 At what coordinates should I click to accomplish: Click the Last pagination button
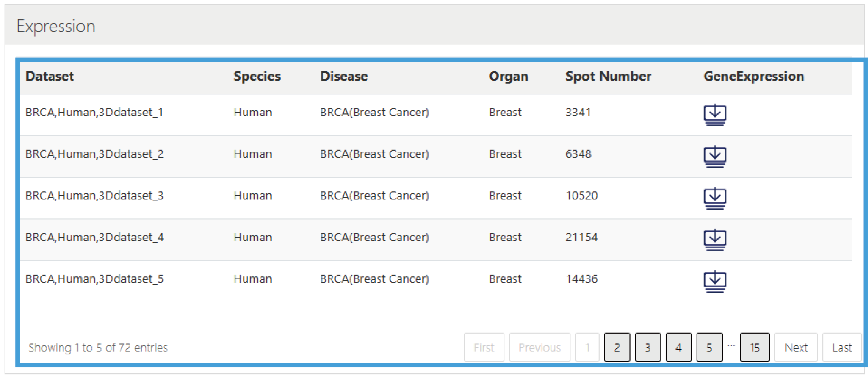[x=842, y=347]
